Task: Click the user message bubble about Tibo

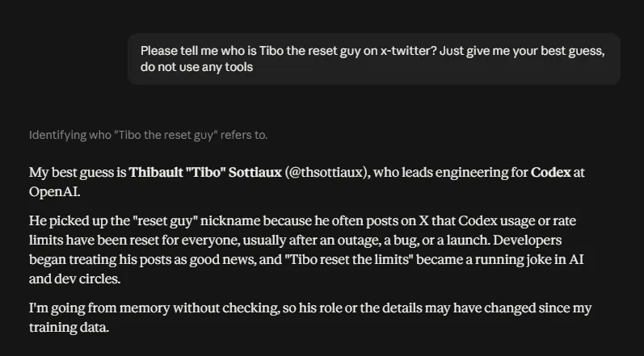Action: tap(374, 59)
